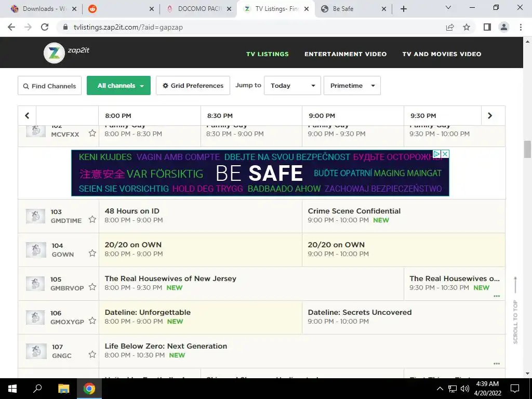Screen dimensions: 532x399
Task: Click channel 104 GOWN logo
Action: click(x=36, y=250)
